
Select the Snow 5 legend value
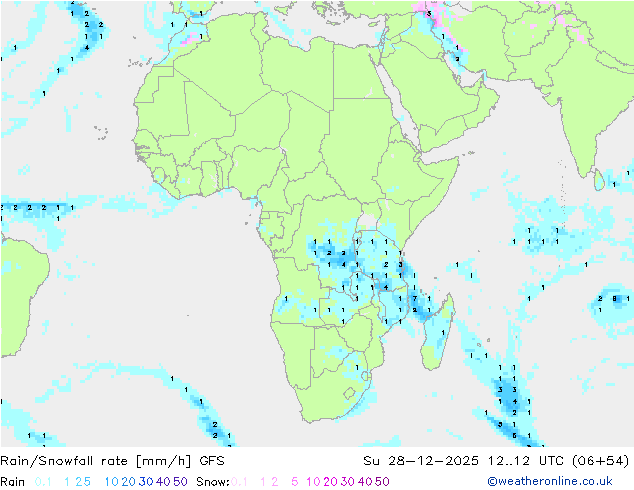tap(295, 482)
